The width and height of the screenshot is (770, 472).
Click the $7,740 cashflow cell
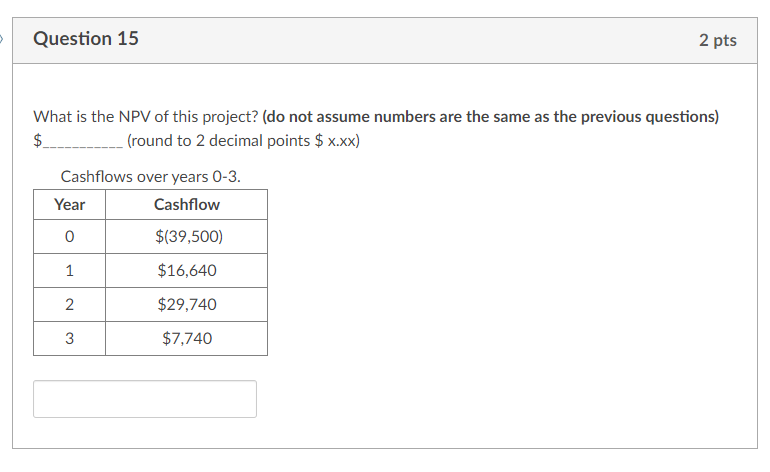pos(187,338)
